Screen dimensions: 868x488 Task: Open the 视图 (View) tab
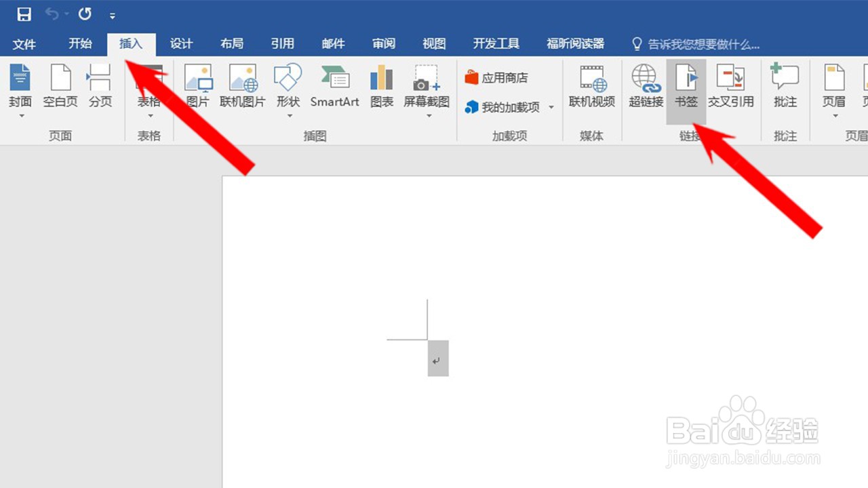435,44
